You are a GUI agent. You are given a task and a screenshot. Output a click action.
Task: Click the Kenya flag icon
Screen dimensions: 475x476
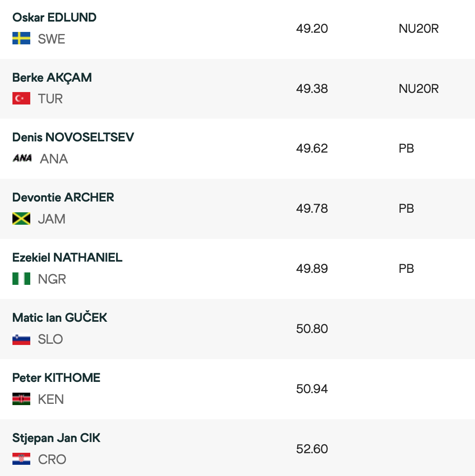[21, 399]
